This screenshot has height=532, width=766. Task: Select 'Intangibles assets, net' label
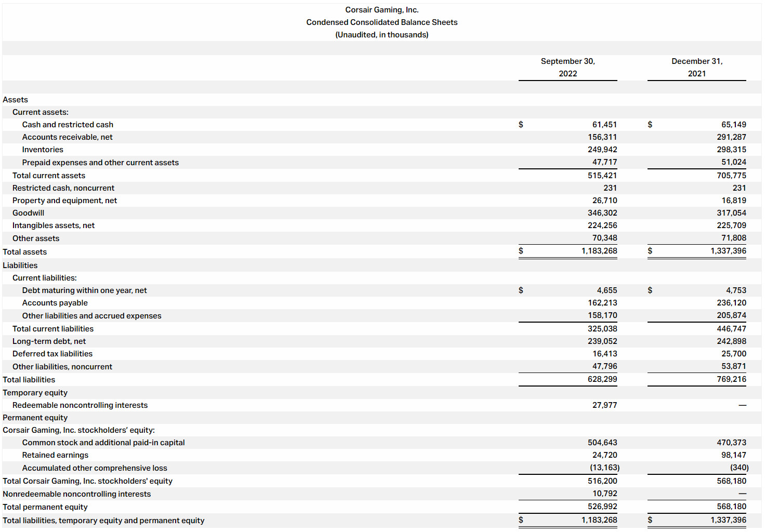coord(54,225)
